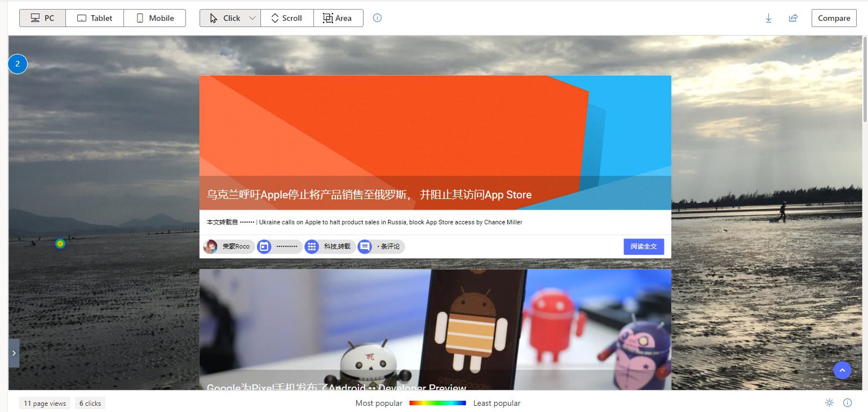The width and height of the screenshot is (868, 412).
Task: Open the Compare view
Action: click(834, 17)
